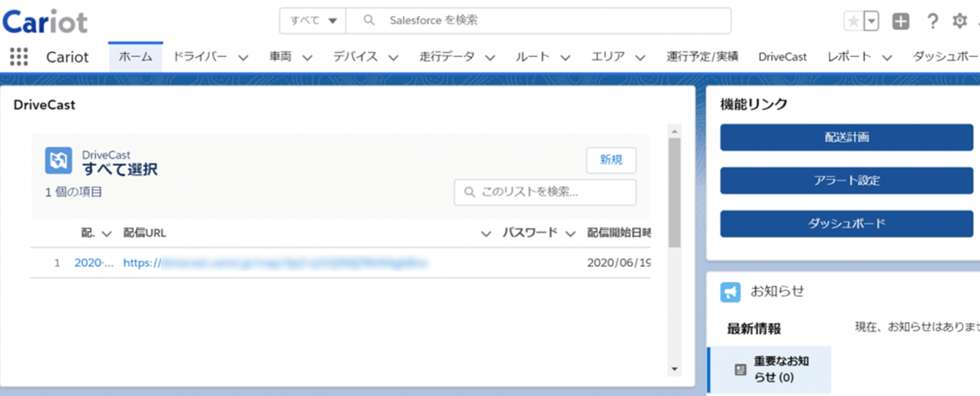Open the 運行予定/実績 tab
980x396 pixels.
702,57
